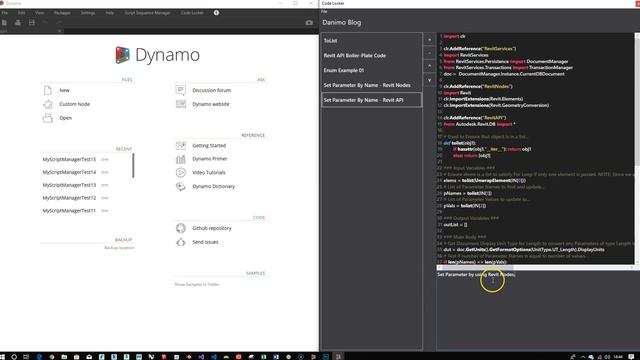Open the Code Locker menu in Dynamo
640x360 pixels.
point(192,13)
